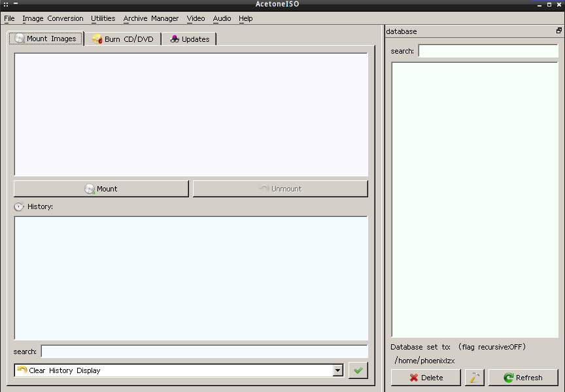This screenshot has height=392, width=565.
Task: Click the Mount button
Action: tap(101, 189)
